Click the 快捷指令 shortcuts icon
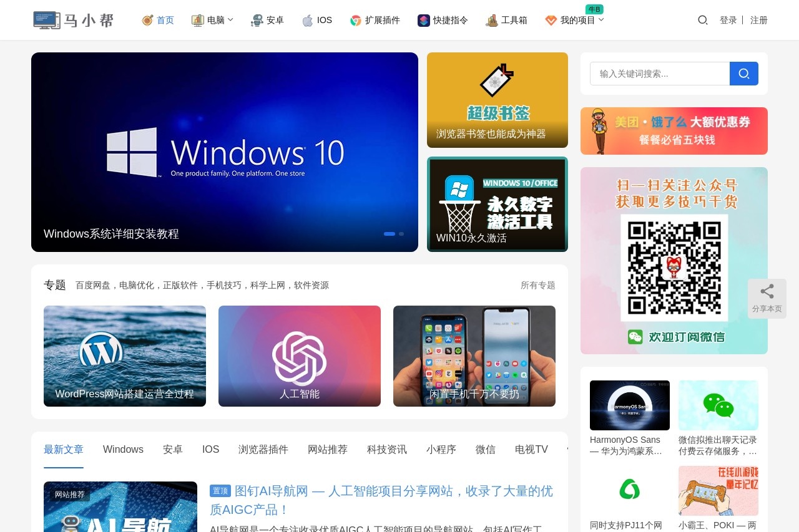The image size is (799, 532). pyautogui.click(x=424, y=20)
